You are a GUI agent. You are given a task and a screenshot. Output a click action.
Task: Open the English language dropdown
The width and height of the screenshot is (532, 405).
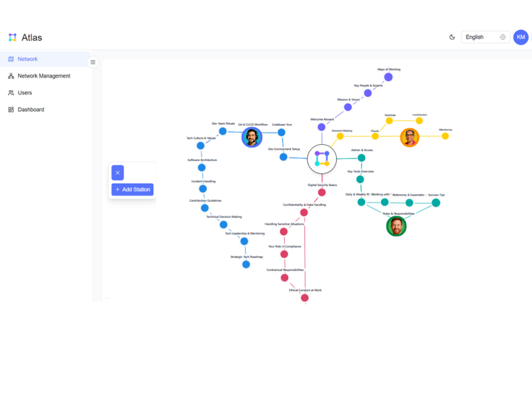tap(485, 37)
